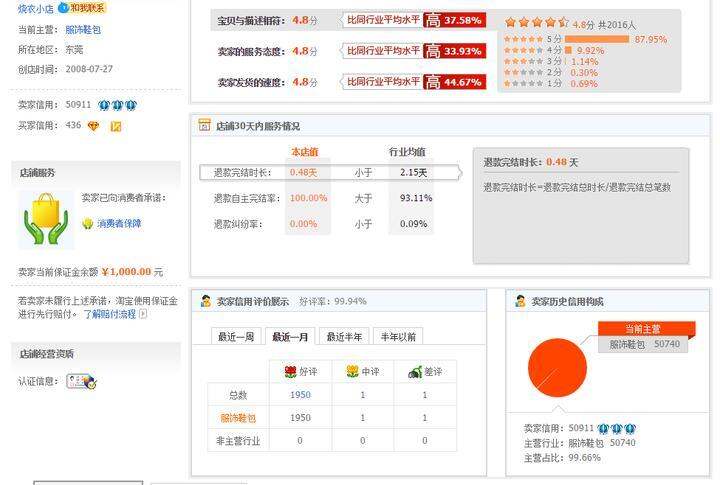
Task: Click the yellow note icon beside buyer credit
Action: 116,126
